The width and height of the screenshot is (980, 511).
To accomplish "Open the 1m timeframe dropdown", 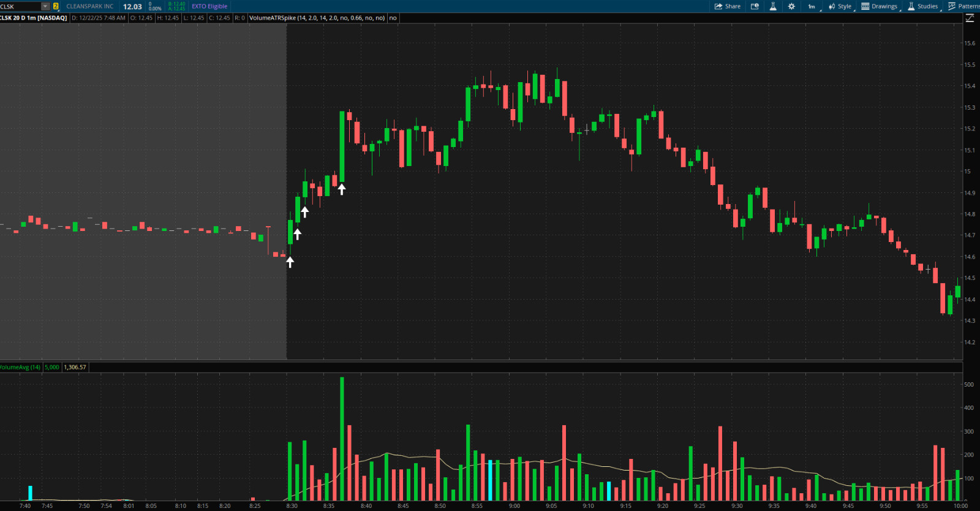I will 813,6.
